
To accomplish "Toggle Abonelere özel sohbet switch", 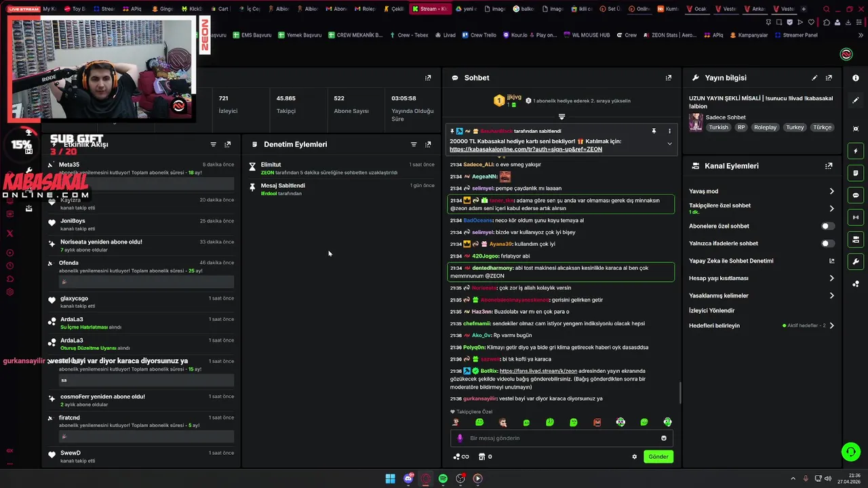I will [828, 226].
